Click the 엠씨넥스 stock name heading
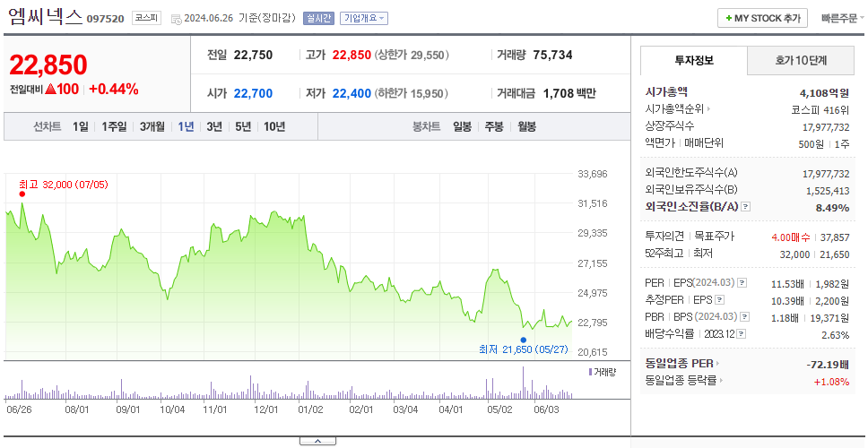This screenshot has height=448, width=868. tap(46, 17)
